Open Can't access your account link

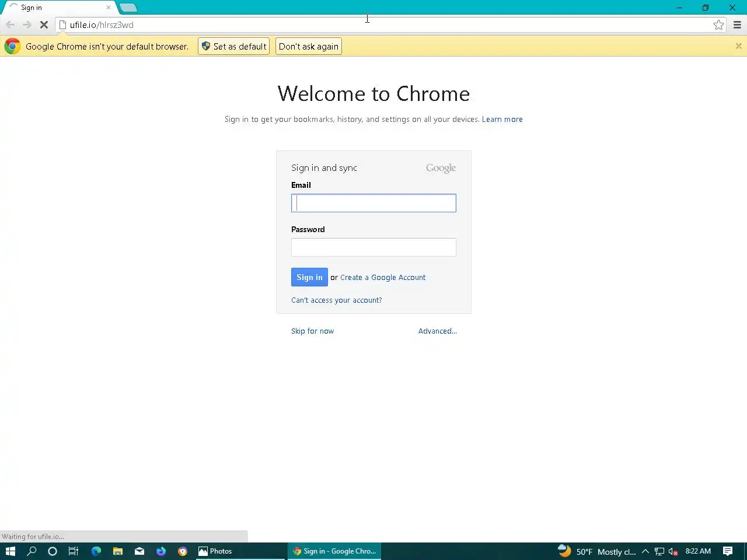coord(336,300)
